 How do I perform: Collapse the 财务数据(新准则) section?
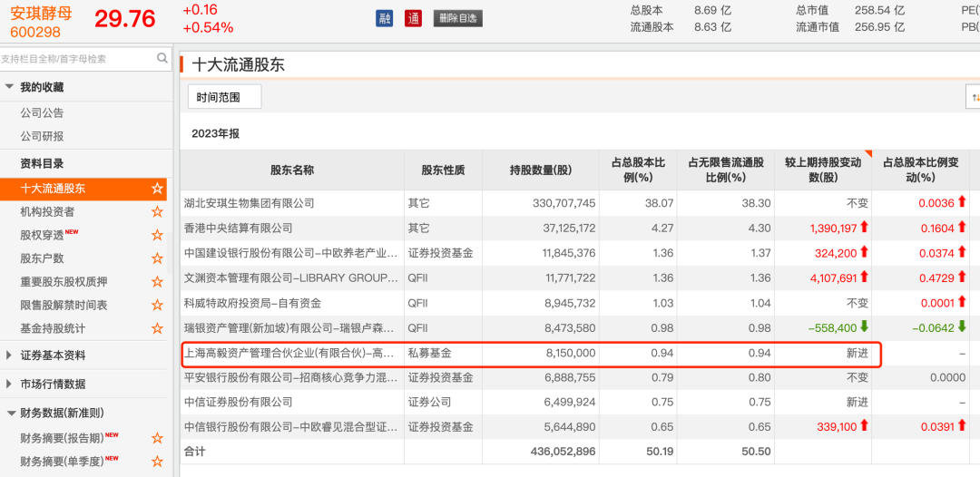[9, 413]
